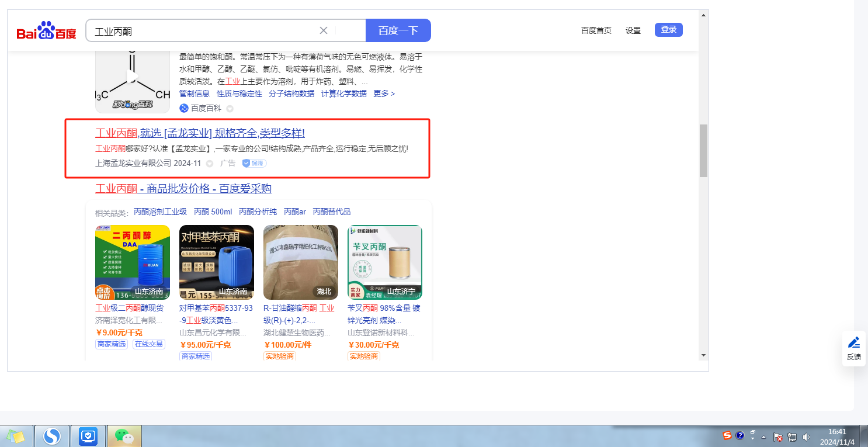Expand the dropdown arrow after 上海孟龙实业有限公司 2024-11
This screenshot has height=447, width=868.
click(210, 164)
